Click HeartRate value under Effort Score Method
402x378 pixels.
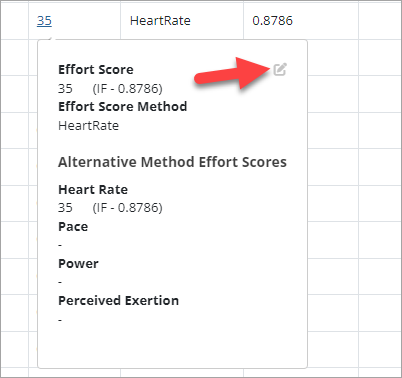pos(88,126)
